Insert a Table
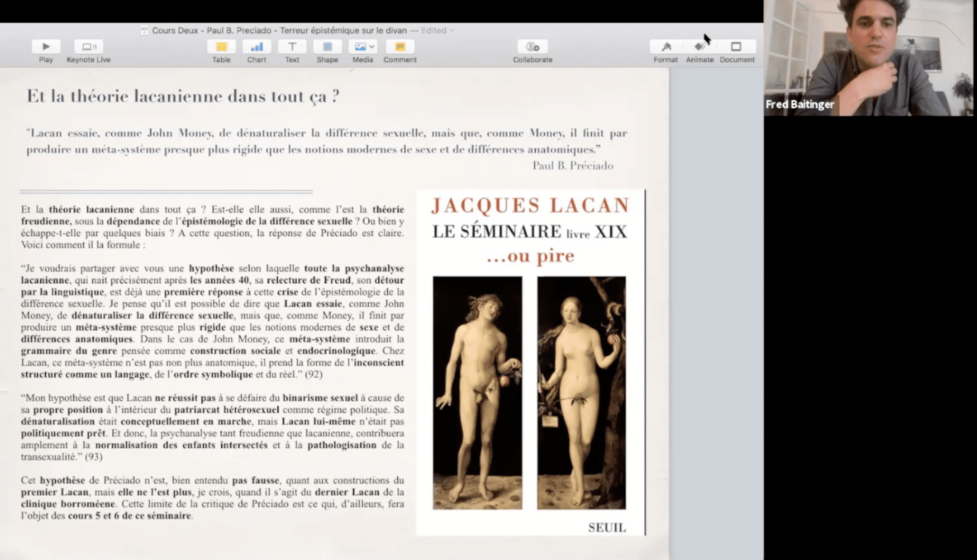The image size is (977, 560). 221,47
